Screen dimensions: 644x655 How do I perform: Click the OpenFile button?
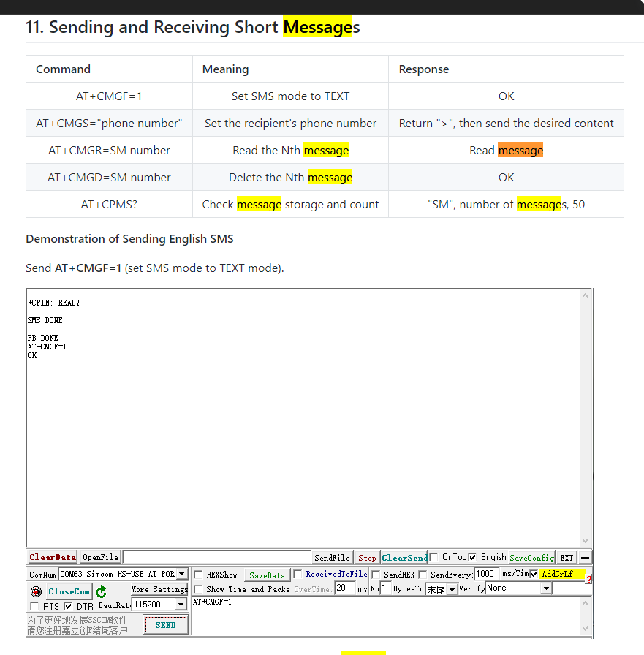point(100,557)
